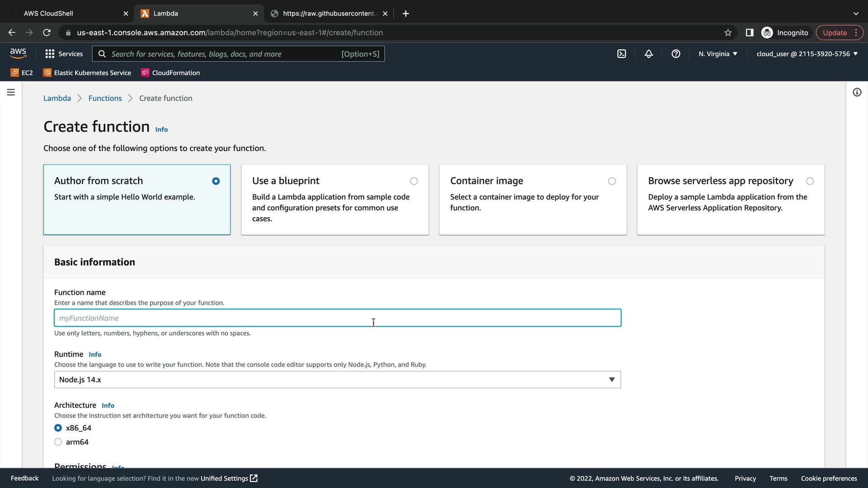Click into the Function name field
This screenshot has height=488, width=868.
(x=337, y=318)
